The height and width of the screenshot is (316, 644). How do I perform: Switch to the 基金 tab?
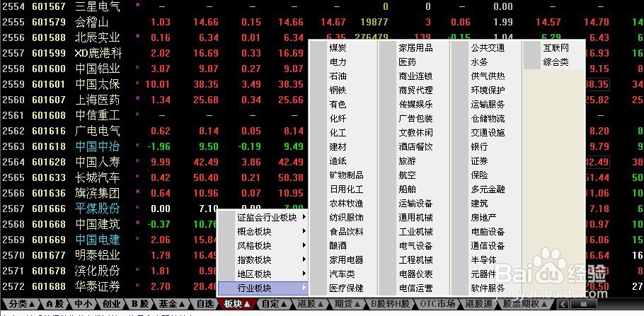click(171, 304)
